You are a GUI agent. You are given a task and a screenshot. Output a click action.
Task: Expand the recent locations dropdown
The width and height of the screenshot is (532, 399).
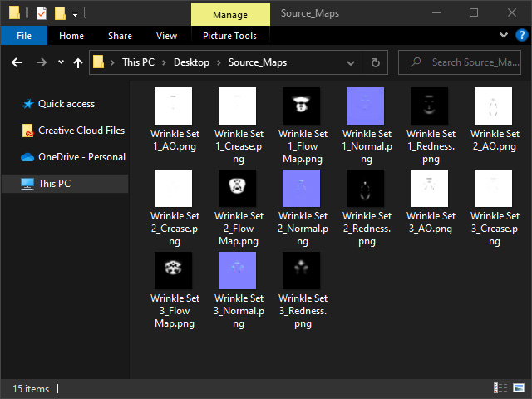[61, 62]
